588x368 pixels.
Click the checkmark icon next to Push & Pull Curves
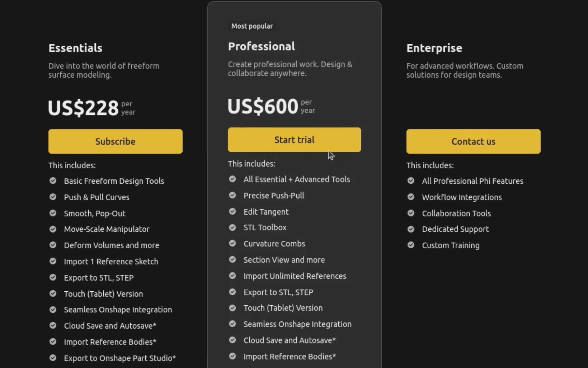pos(53,197)
